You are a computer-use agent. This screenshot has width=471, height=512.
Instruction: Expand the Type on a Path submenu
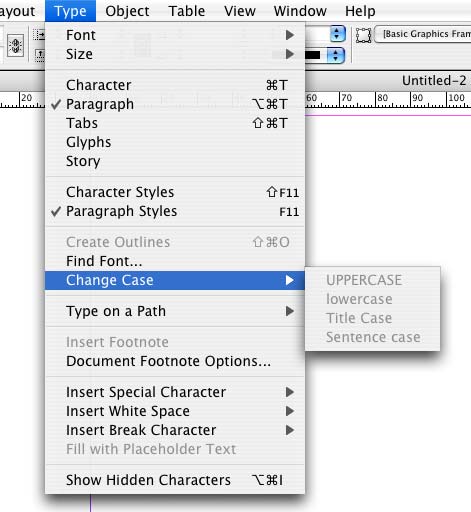(175, 311)
